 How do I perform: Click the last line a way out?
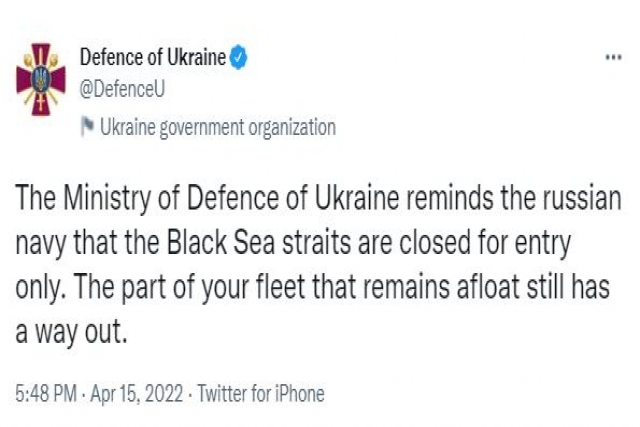[x=71, y=331]
